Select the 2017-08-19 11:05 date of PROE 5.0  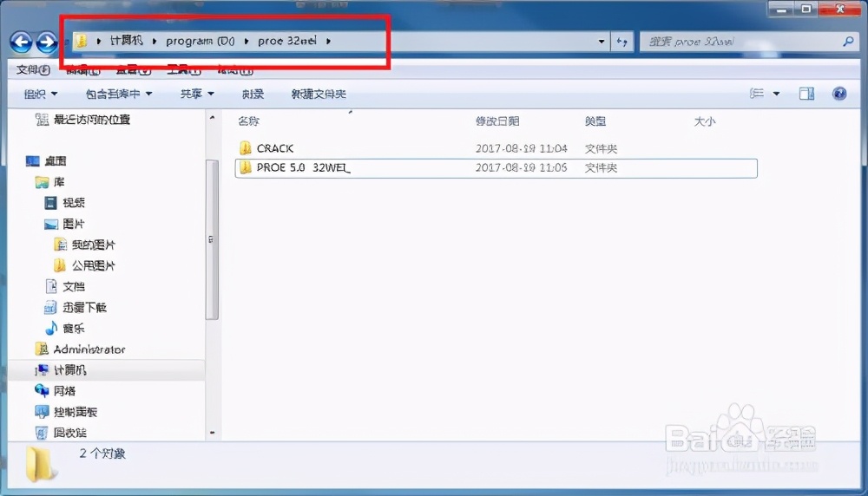click(521, 167)
